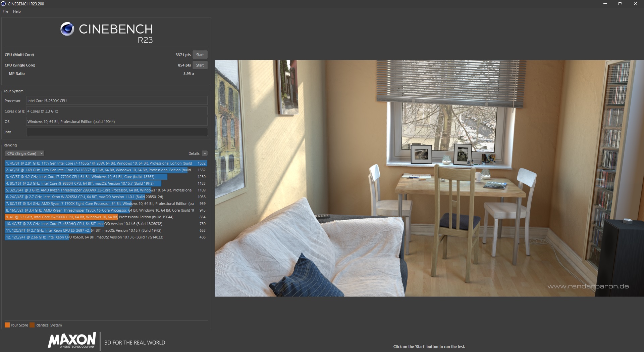Click the multi core score 3371 pts
The image size is (644, 352).
[183, 55]
